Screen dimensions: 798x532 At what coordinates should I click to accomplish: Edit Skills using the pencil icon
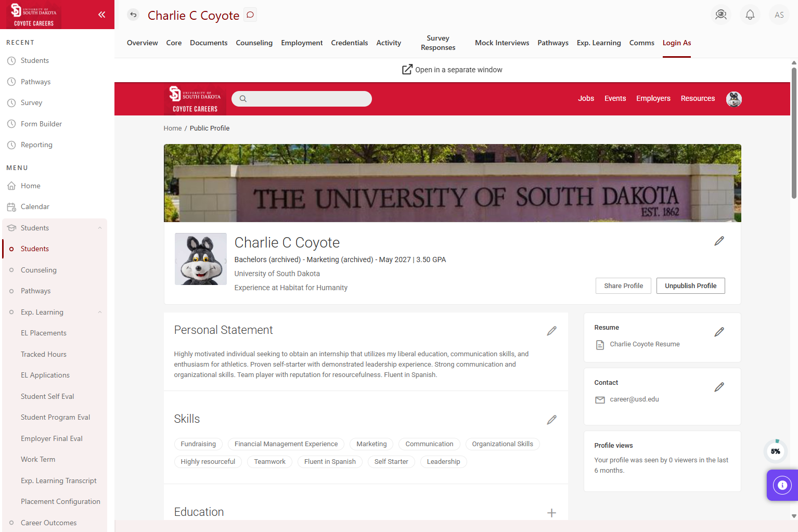552,420
